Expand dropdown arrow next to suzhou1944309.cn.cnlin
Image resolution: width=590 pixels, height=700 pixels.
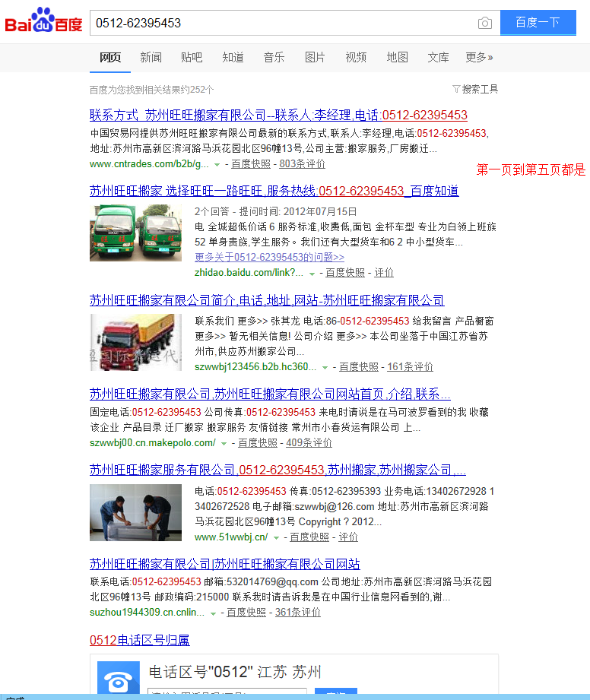tap(214, 613)
